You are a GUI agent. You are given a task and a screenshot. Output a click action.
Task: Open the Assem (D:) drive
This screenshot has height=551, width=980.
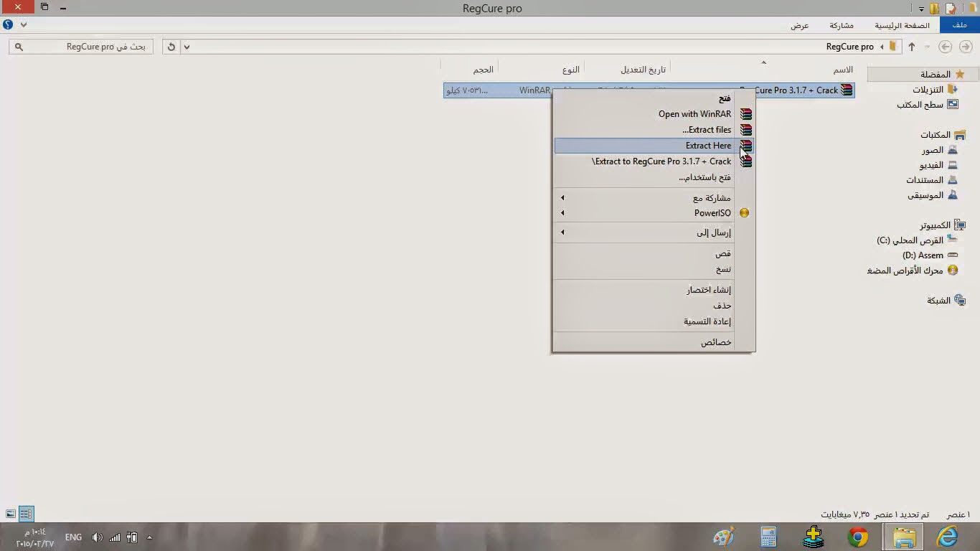pos(923,255)
